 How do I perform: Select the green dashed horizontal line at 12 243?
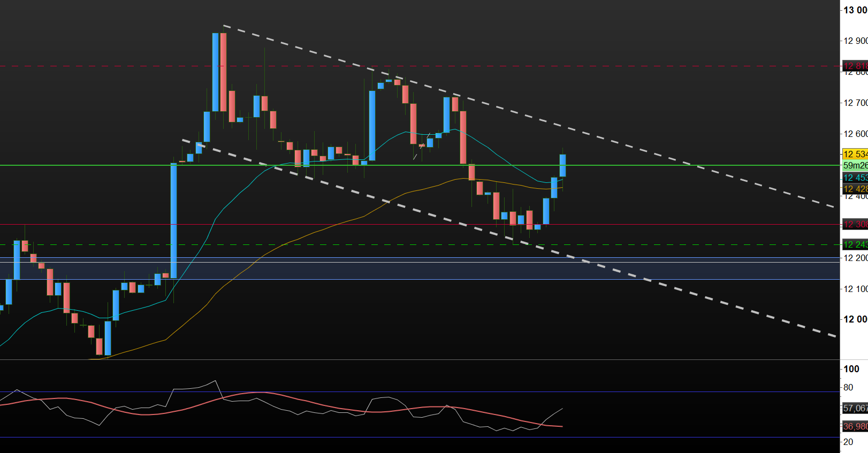pos(420,244)
